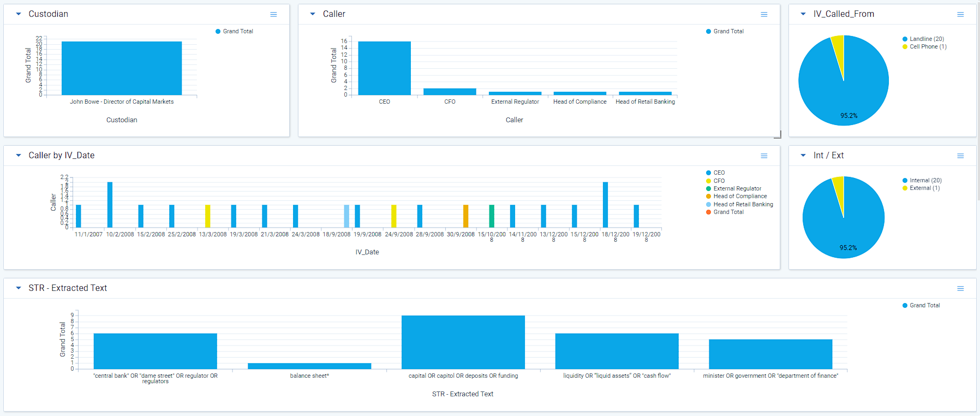This screenshot has height=416, width=980.
Task: Toggle Head of Retail Banking legend item
Action: [743, 205]
